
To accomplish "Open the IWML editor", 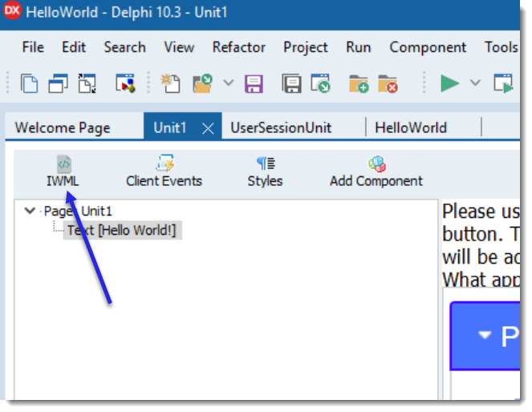I will click(63, 172).
